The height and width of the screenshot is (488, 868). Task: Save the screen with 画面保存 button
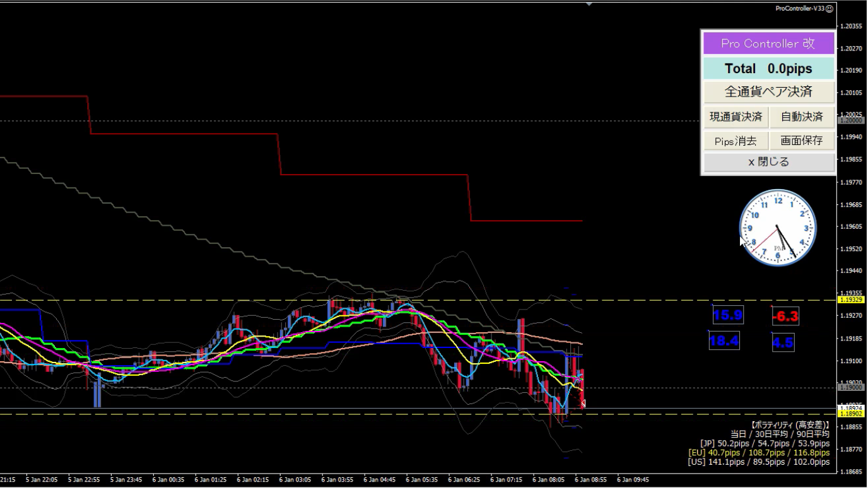point(802,141)
